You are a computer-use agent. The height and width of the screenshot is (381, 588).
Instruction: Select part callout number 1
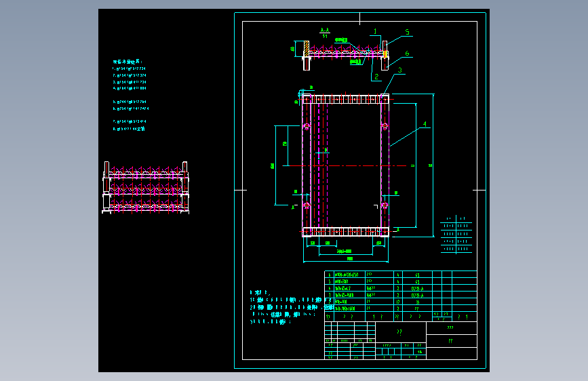(375, 31)
